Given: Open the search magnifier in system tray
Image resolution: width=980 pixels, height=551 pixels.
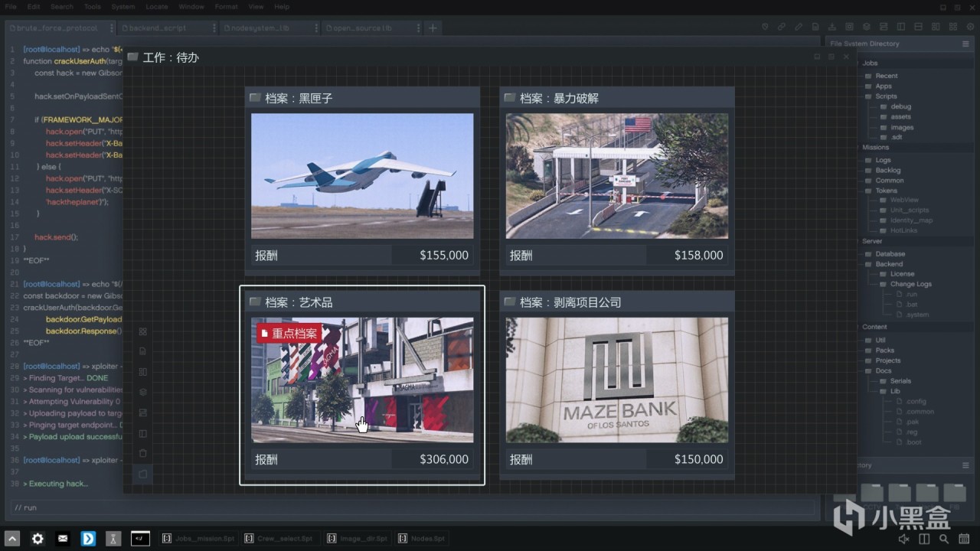Looking at the screenshot, I should tap(944, 540).
